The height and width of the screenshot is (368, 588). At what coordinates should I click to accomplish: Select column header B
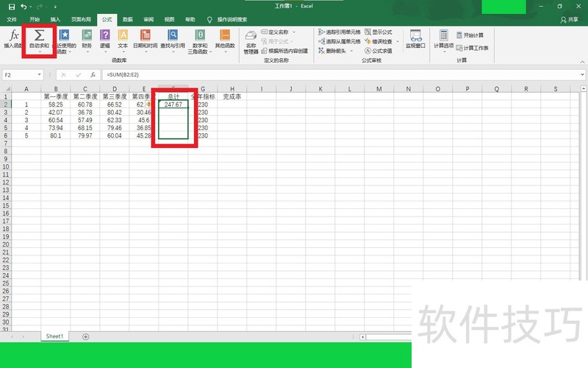[56, 89]
